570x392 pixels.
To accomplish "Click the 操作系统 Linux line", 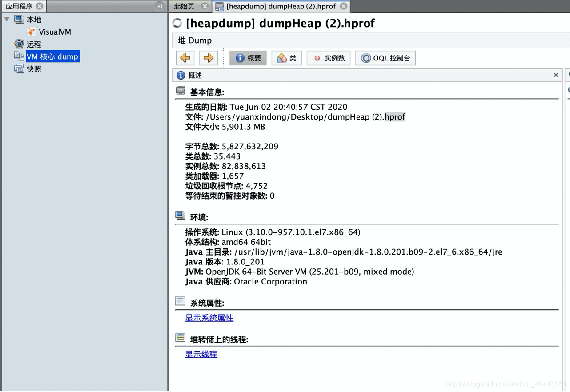I will pyautogui.click(x=273, y=232).
